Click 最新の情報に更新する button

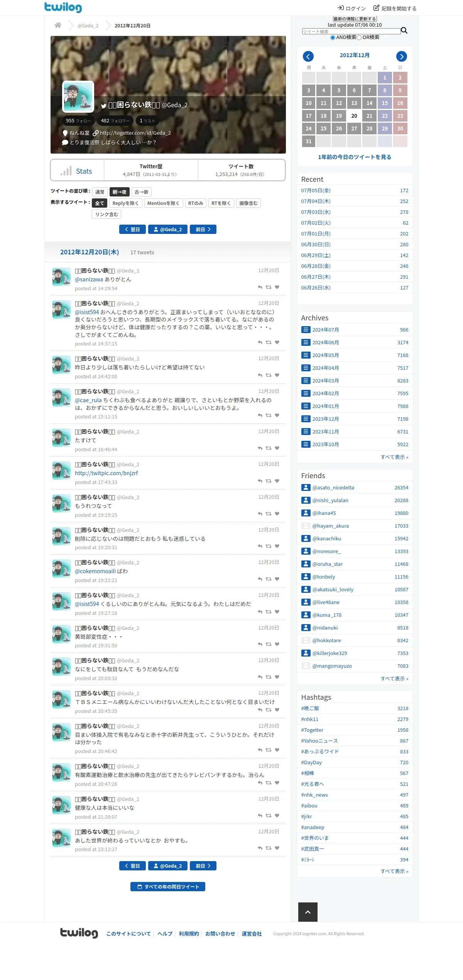pos(355,19)
